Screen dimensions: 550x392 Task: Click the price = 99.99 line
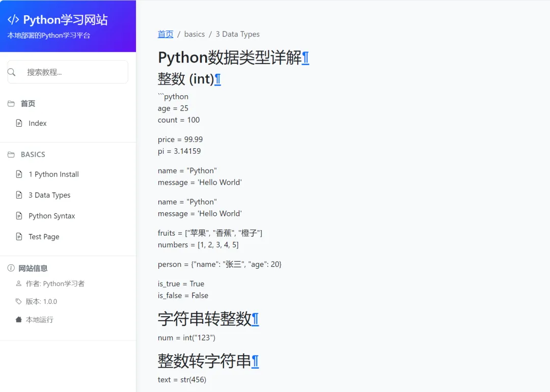coord(180,139)
